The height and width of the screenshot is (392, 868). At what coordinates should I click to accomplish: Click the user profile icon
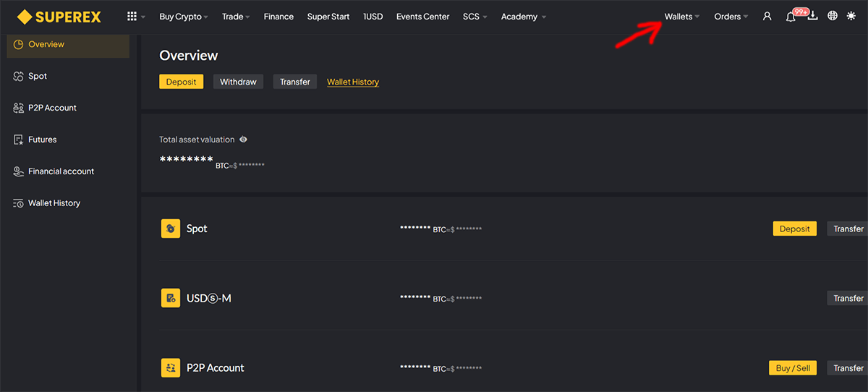tap(767, 16)
